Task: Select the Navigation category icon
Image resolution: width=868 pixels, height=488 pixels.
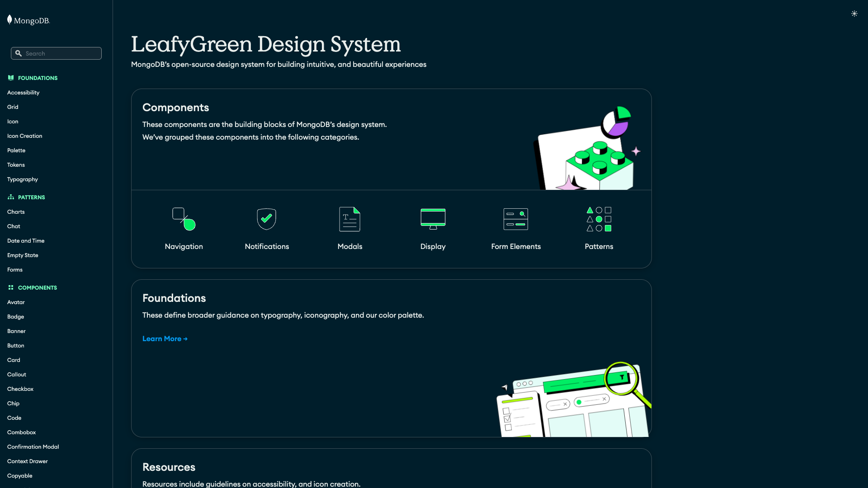Action: click(183, 219)
